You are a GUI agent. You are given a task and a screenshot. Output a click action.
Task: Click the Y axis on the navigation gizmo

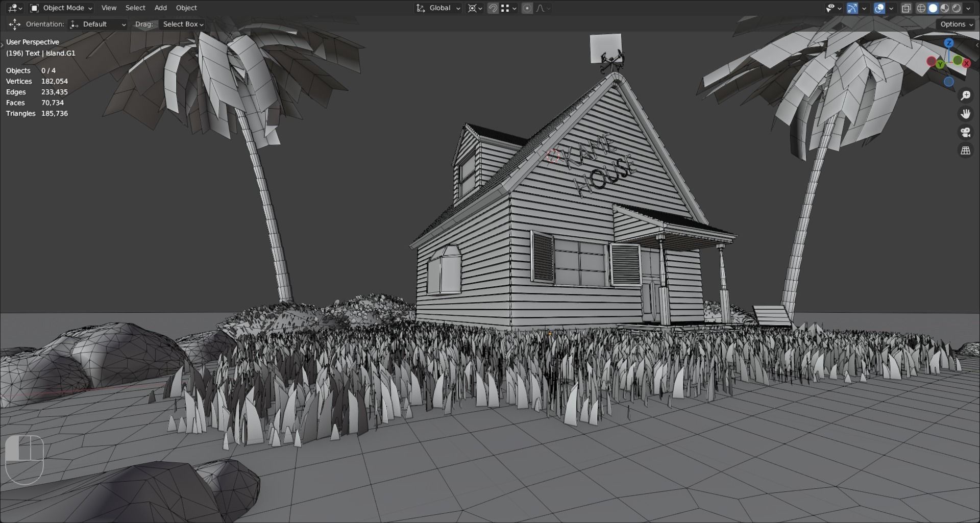click(x=941, y=64)
